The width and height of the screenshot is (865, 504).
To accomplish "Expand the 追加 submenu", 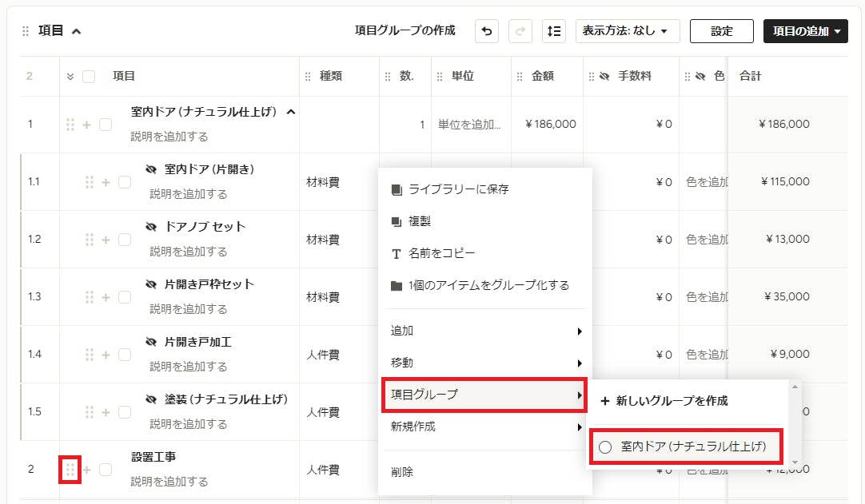I will [485, 331].
